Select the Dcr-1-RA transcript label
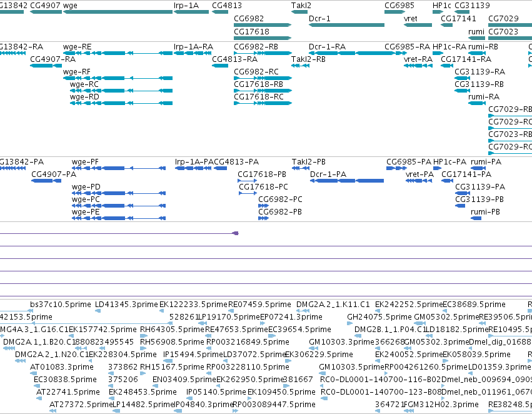Viewport: 532px width, 414px height. 327,47
